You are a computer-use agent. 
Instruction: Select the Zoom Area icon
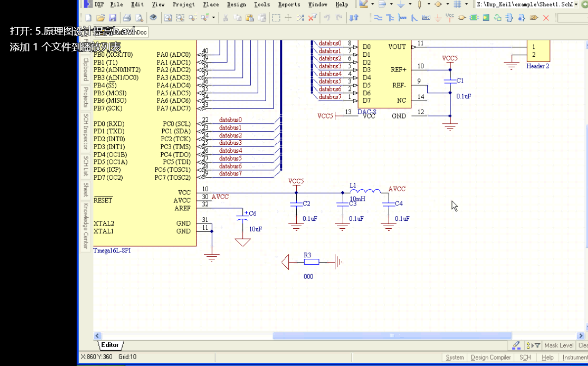pos(181,18)
